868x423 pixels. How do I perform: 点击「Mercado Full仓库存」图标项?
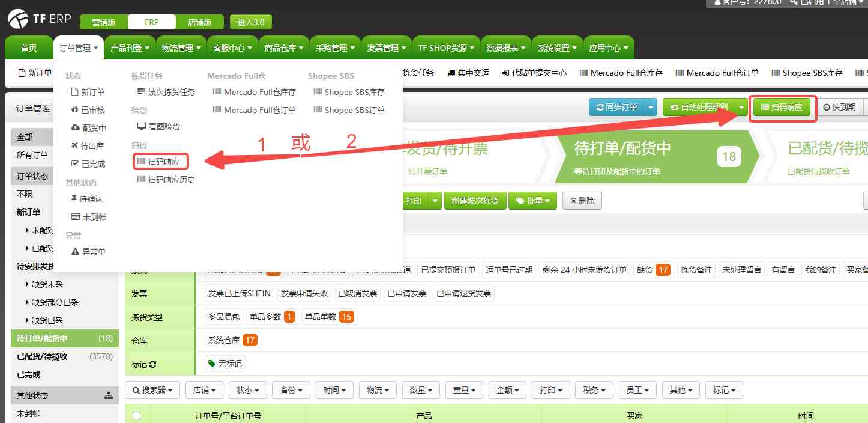(254, 92)
